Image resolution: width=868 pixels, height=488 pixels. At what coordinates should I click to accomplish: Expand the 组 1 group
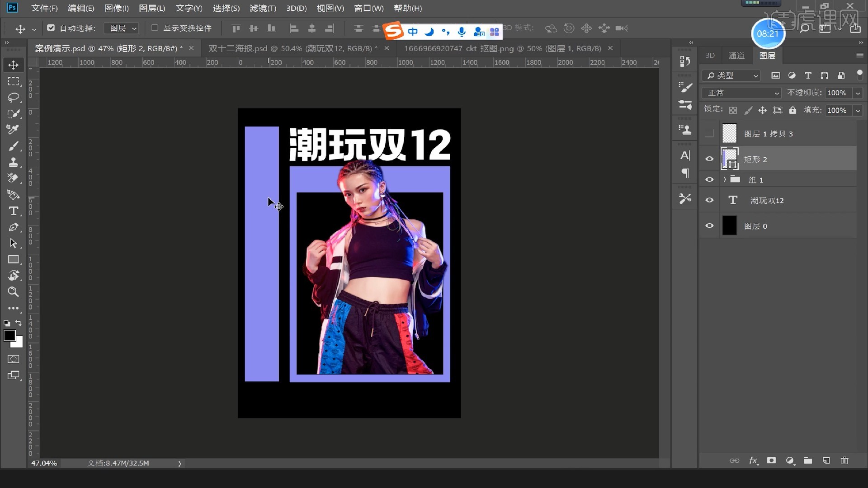coord(724,179)
